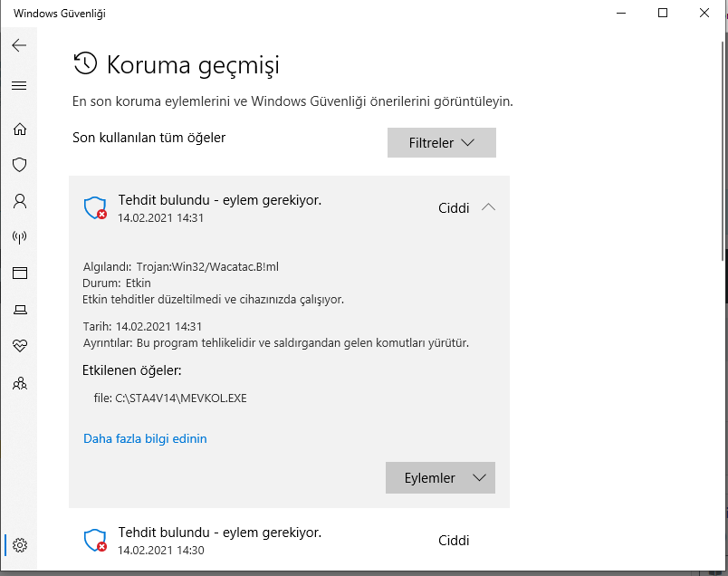The height and width of the screenshot is (576, 728).
Task: Open Device security laptop icon
Action: (x=19, y=310)
